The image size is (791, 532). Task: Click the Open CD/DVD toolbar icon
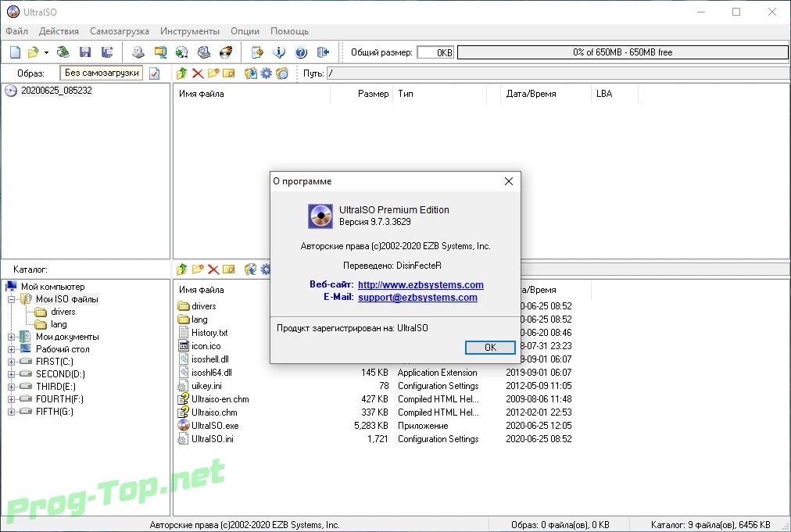tap(63, 52)
